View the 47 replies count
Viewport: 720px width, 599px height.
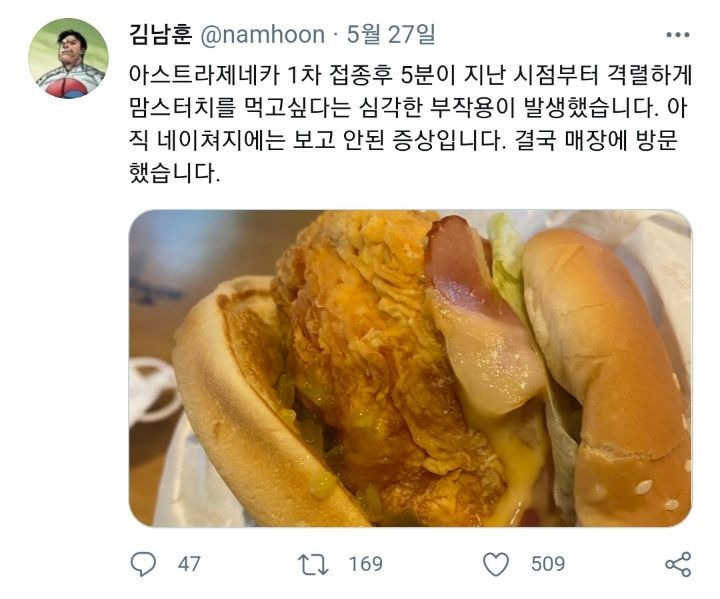coord(189,564)
